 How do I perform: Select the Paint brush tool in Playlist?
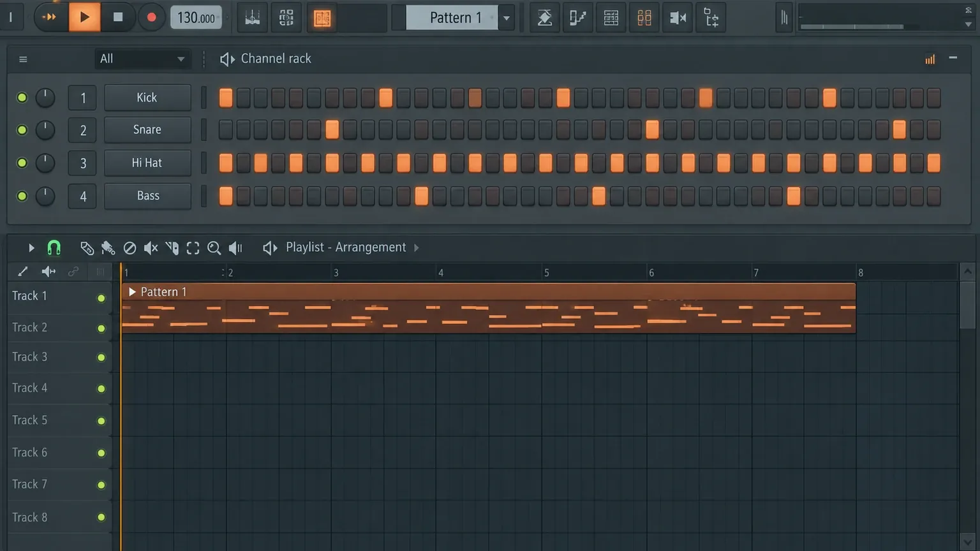(108, 248)
